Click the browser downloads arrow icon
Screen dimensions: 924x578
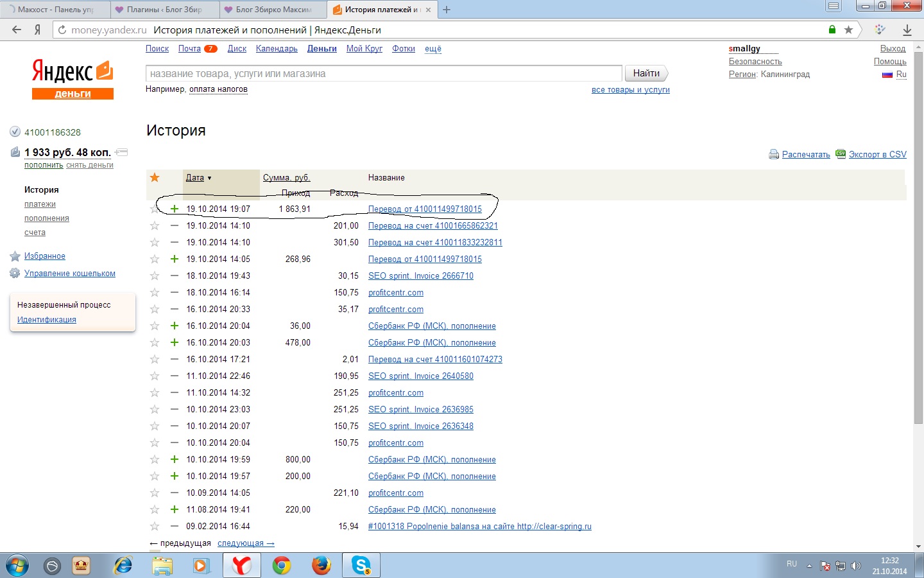click(907, 30)
